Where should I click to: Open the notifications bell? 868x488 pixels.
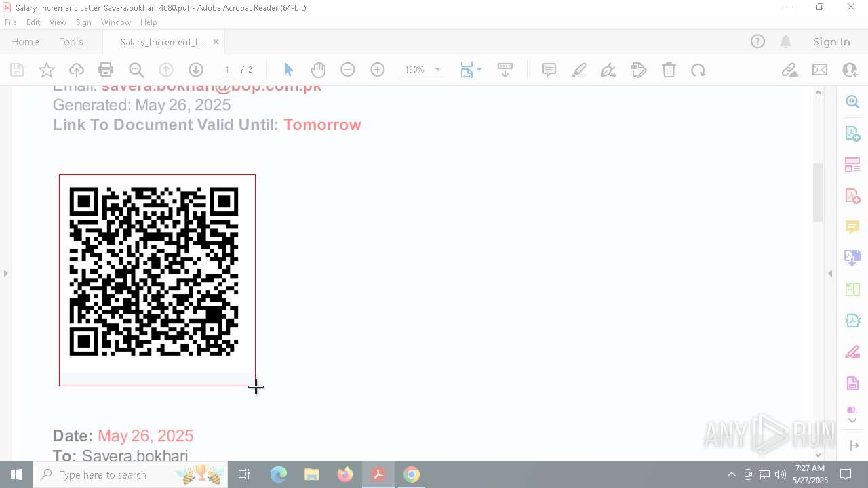click(786, 42)
